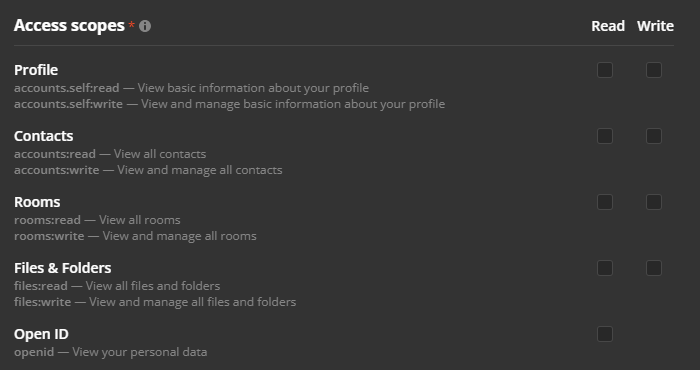Click the accounts.self:read description line
The width and height of the screenshot is (700, 370).
[192, 88]
